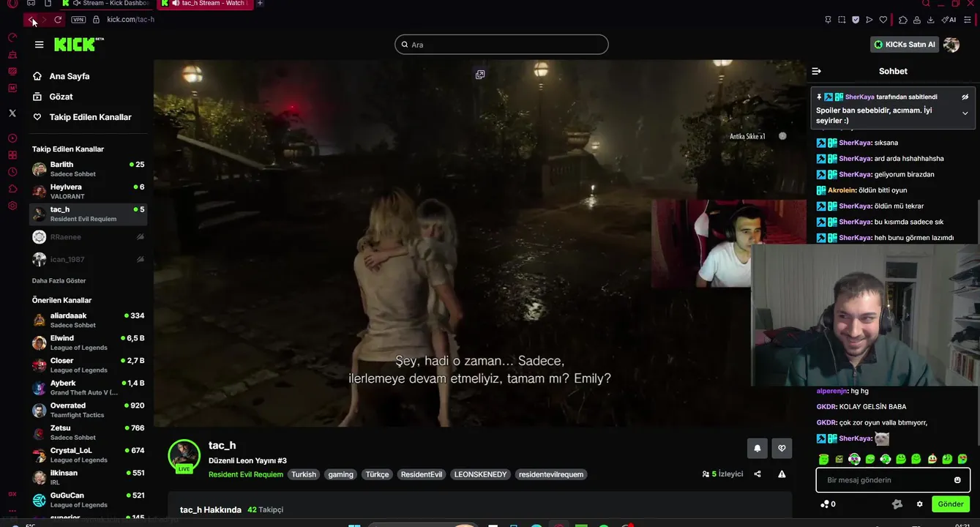
Task: Select tac_h channel in sidebar
Action: [x=88, y=214]
